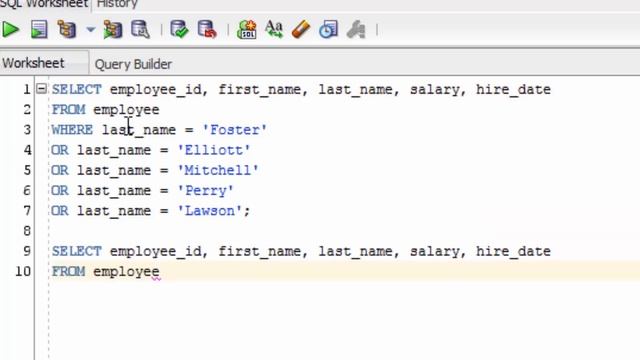
Task: Collapse the first SELECT statement block
Action: click(x=41, y=89)
